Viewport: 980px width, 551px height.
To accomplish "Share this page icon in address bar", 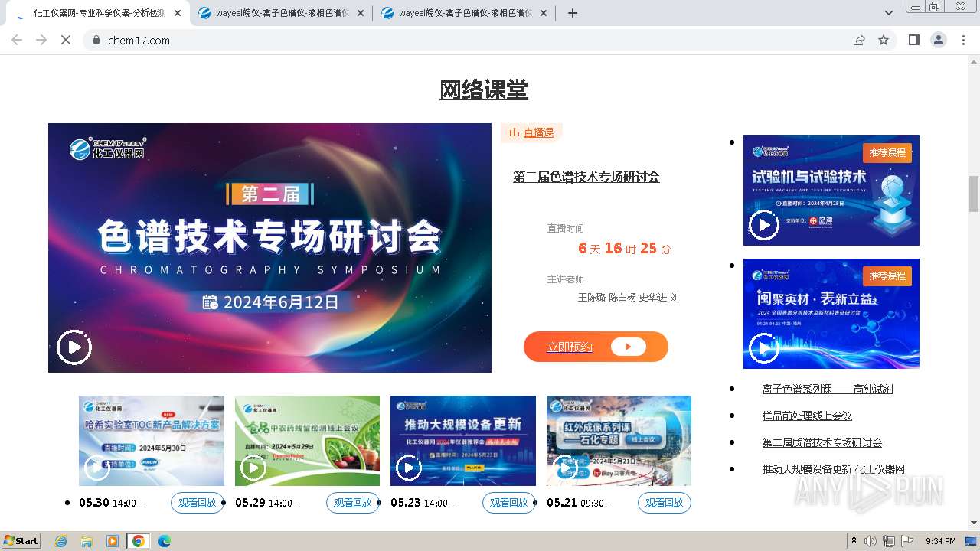I will click(859, 41).
